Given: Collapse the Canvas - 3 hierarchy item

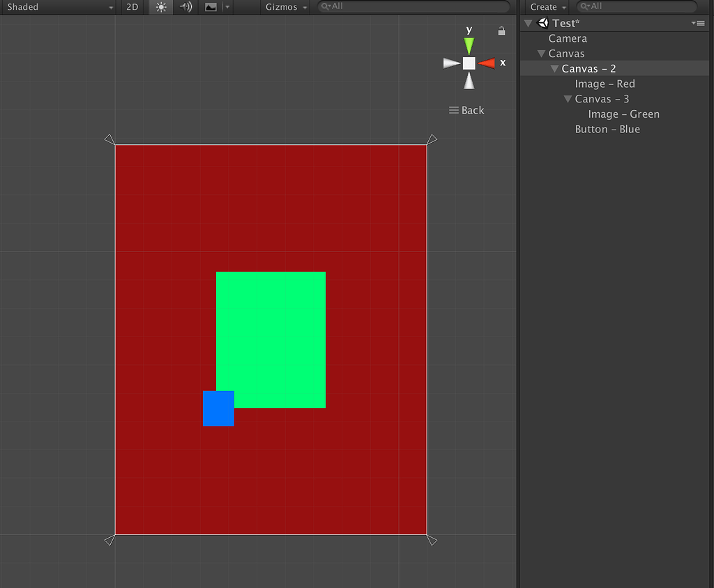Looking at the screenshot, I should [x=567, y=98].
